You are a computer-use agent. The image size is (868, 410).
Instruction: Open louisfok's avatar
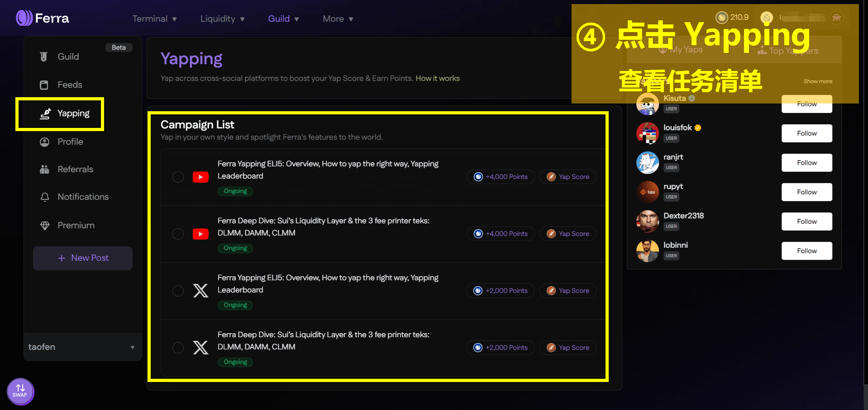pyautogui.click(x=648, y=133)
